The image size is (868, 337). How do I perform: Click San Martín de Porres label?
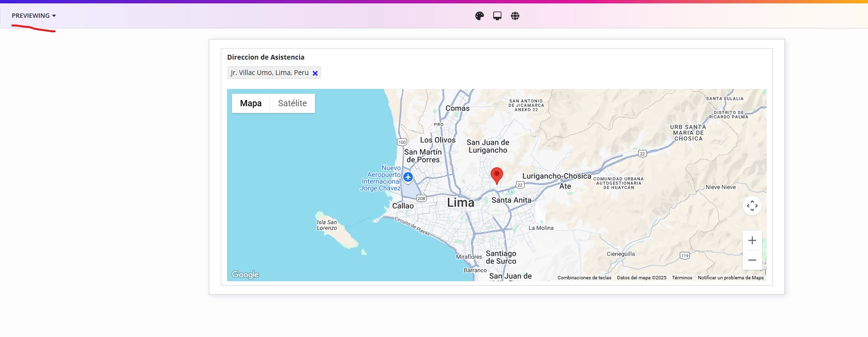tap(423, 156)
